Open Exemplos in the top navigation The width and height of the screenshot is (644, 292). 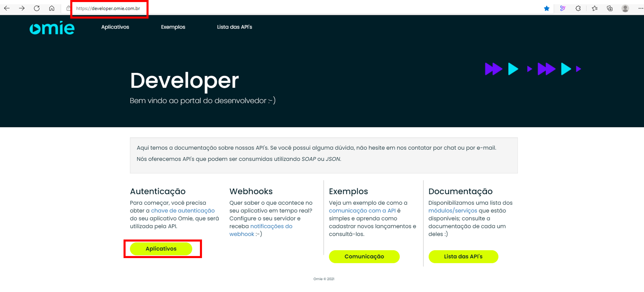[x=173, y=27]
